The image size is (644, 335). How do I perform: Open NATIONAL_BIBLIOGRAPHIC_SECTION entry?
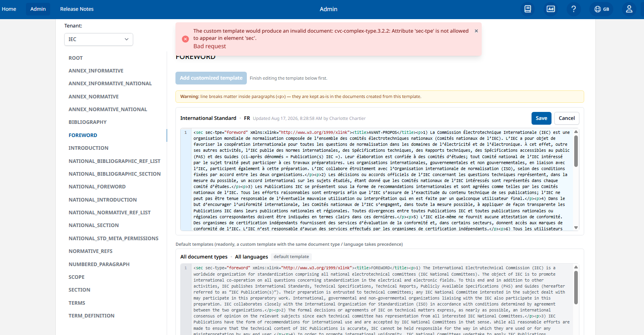114,174
